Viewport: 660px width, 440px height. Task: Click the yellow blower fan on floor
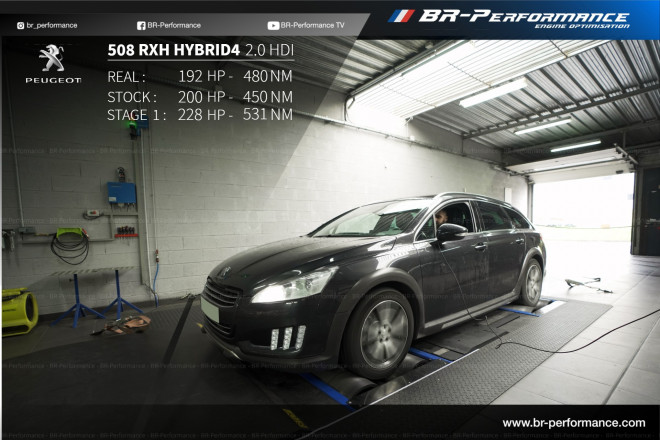click(18, 311)
